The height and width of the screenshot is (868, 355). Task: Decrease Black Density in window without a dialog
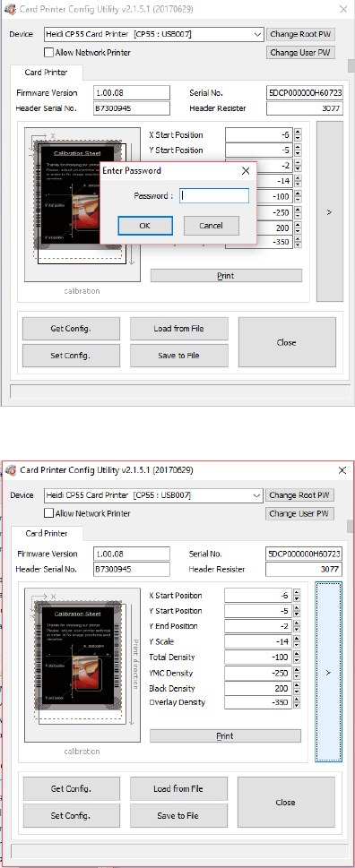tap(297, 692)
